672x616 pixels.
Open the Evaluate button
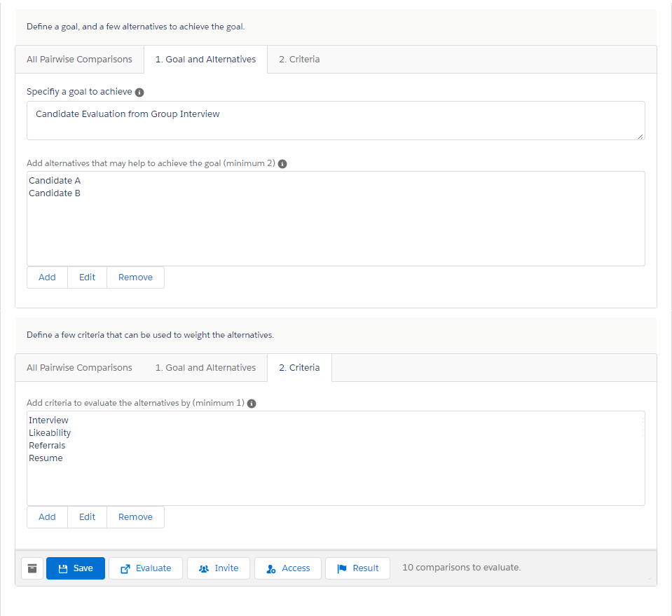[x=146, y=568]
